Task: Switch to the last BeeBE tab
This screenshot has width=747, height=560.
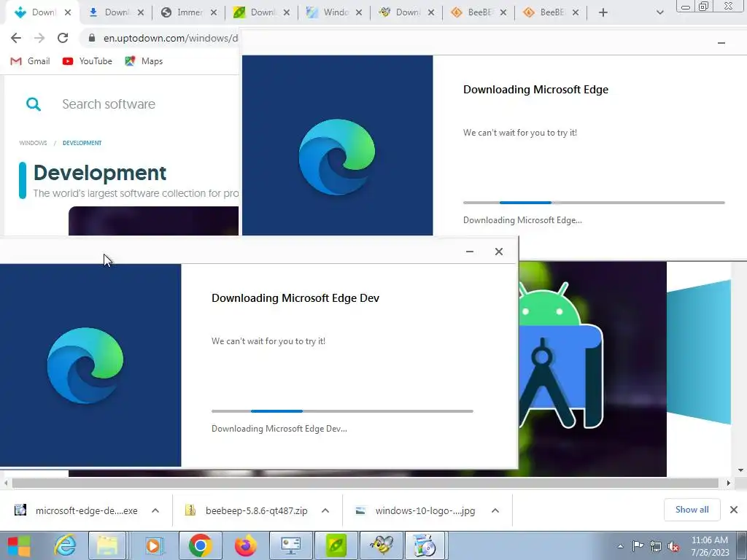Action: pos(551,12)
